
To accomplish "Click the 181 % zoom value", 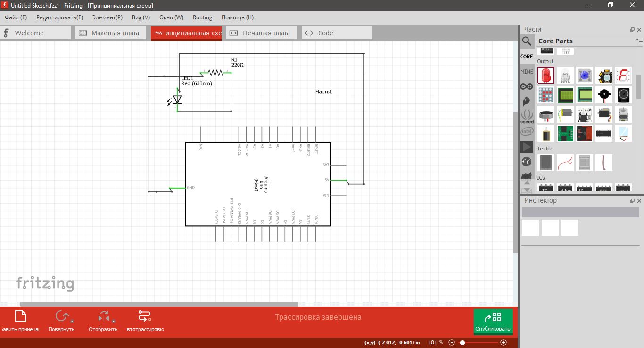I will pos(436,342).
